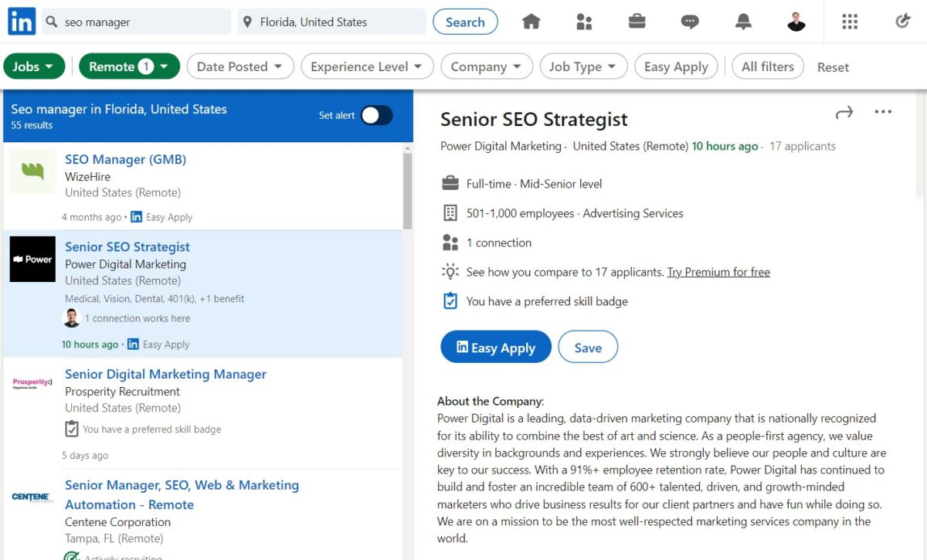Share the Senior SEO Strategist job via arrow icon

(844, 112)
